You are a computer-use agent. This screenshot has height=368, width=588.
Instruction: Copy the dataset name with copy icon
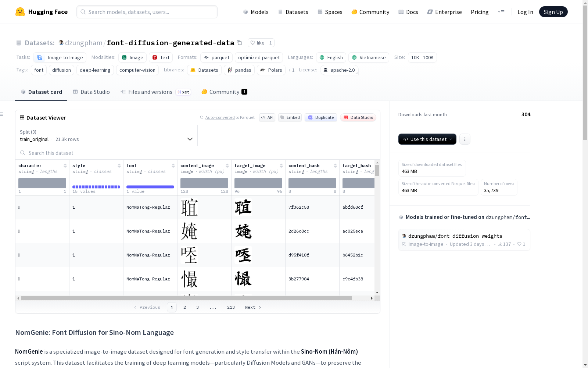coord(239,43)
